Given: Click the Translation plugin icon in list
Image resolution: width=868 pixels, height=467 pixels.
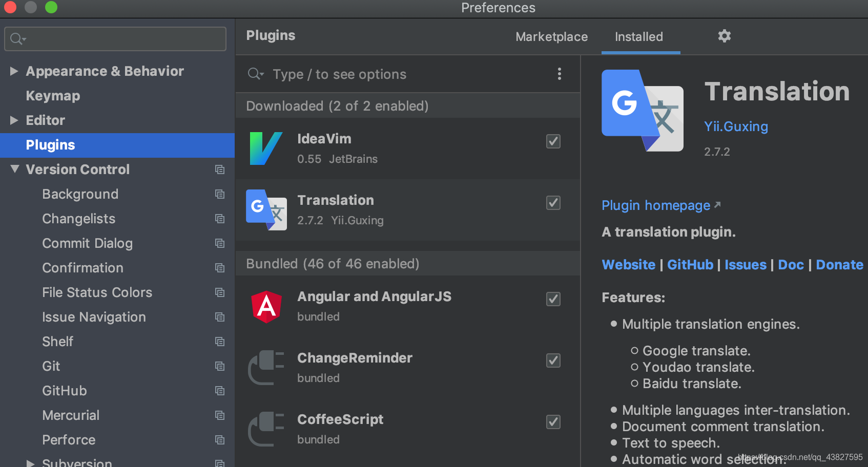Looking at the screenshot, I should pyautogui.click(x=266, y=210).
